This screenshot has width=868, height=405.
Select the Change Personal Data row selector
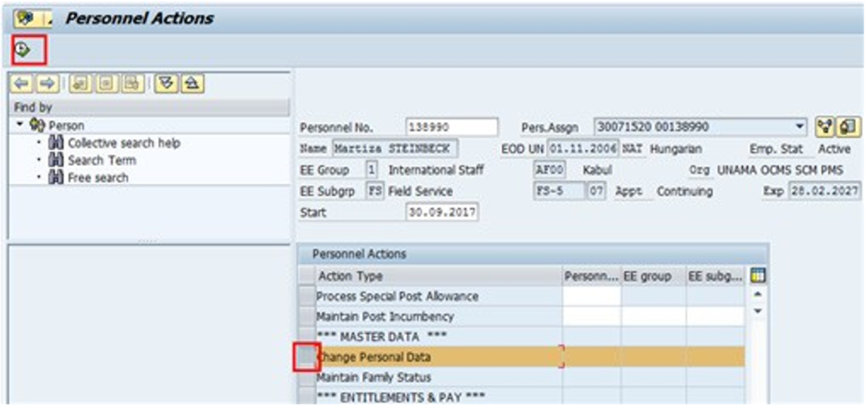tap(306, 356)
